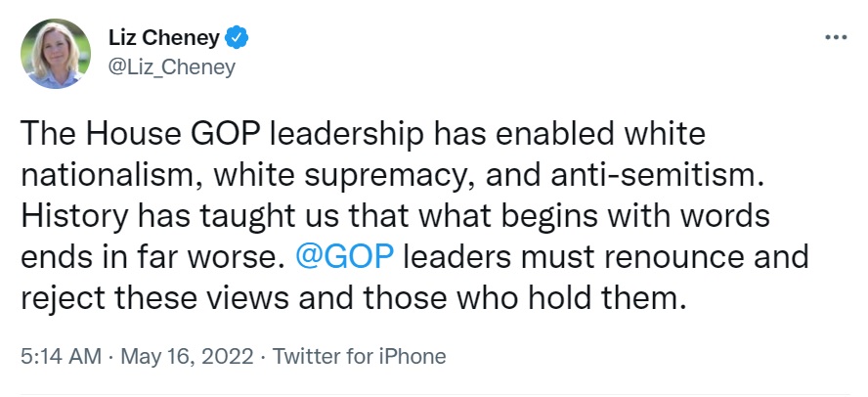
Task: Open the @Liz_Cheney handle link
Action: click(171, 66)
